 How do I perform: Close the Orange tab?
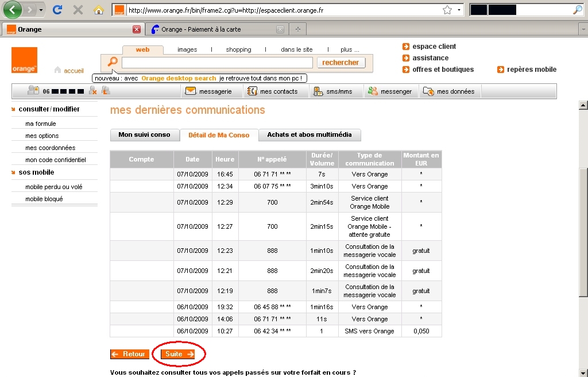[x=137, y=29]
